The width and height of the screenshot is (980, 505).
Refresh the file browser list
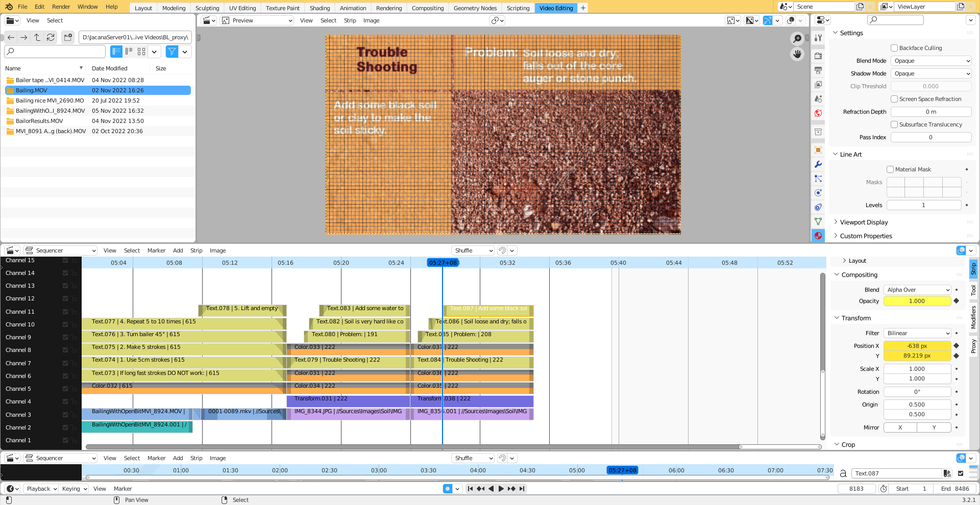point(51,37)
